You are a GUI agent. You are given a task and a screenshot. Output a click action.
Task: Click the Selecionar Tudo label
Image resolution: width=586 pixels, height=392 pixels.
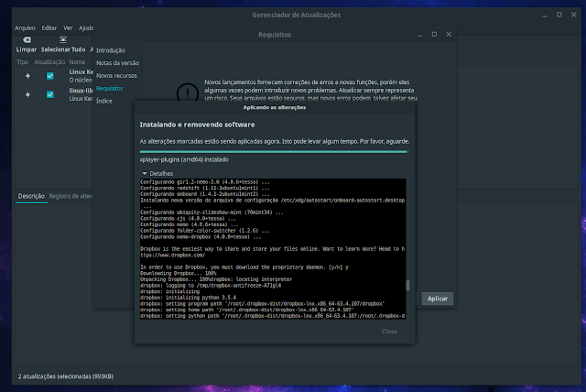[63, 49]
